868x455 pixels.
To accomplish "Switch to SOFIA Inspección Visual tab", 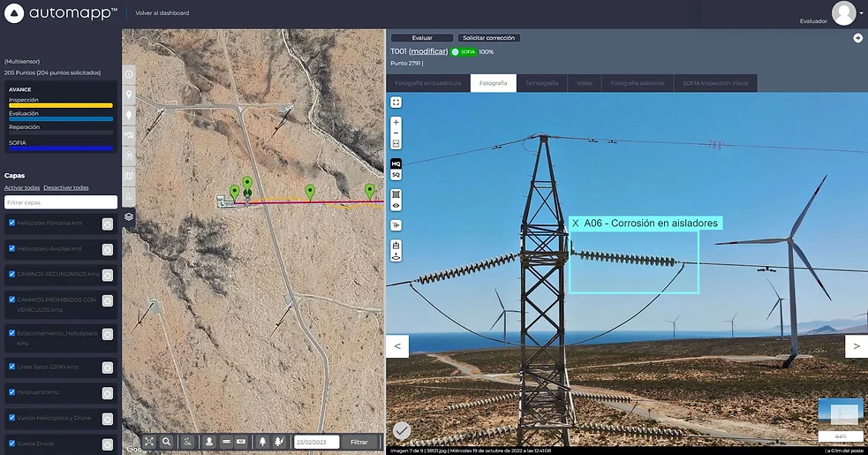I will 715,83.
